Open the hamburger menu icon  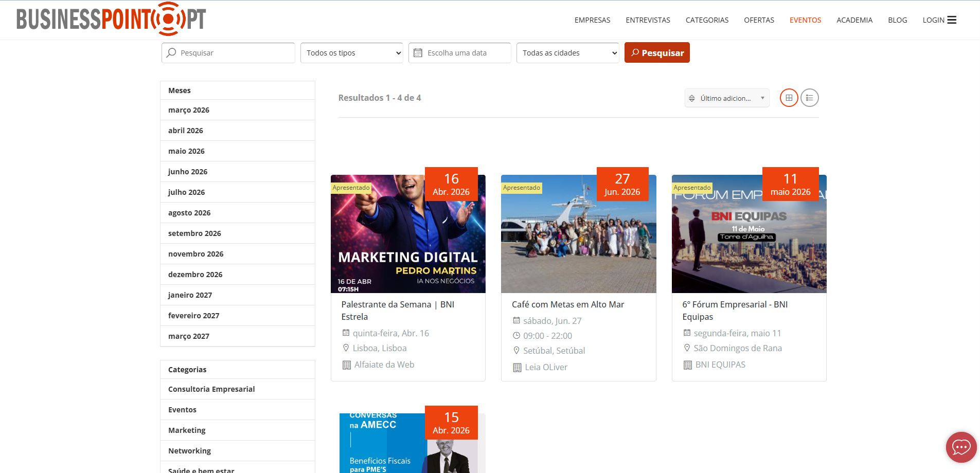pos(952,20)
